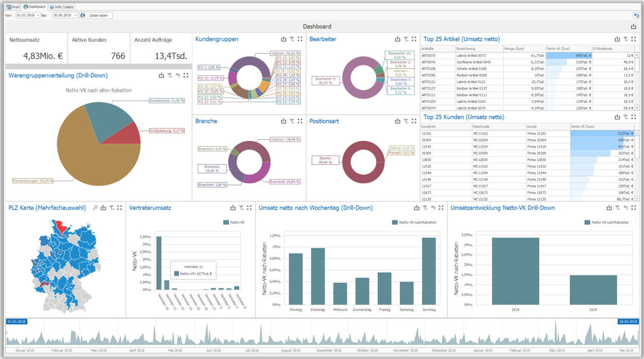This screenshot has width=644, height=359.
Task: Click the 20.05.2019 range end handle
Action: tap(627, 322)
